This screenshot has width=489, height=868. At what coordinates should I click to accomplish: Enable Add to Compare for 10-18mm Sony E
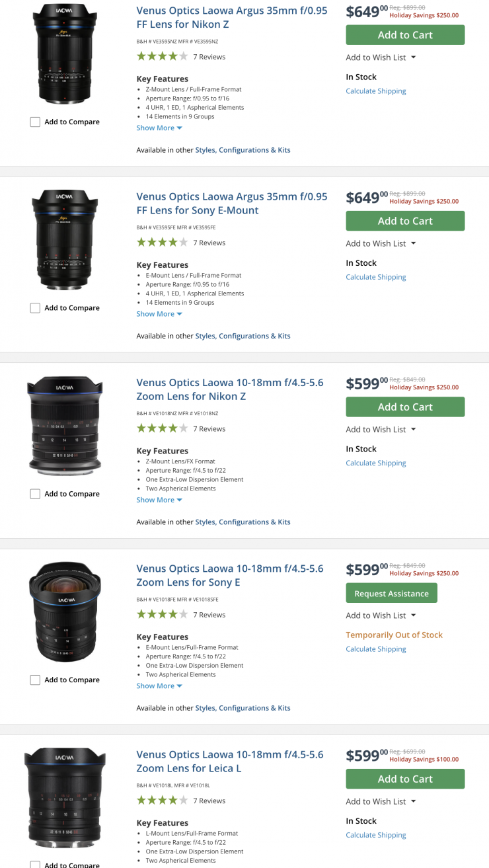click(36, 680)
